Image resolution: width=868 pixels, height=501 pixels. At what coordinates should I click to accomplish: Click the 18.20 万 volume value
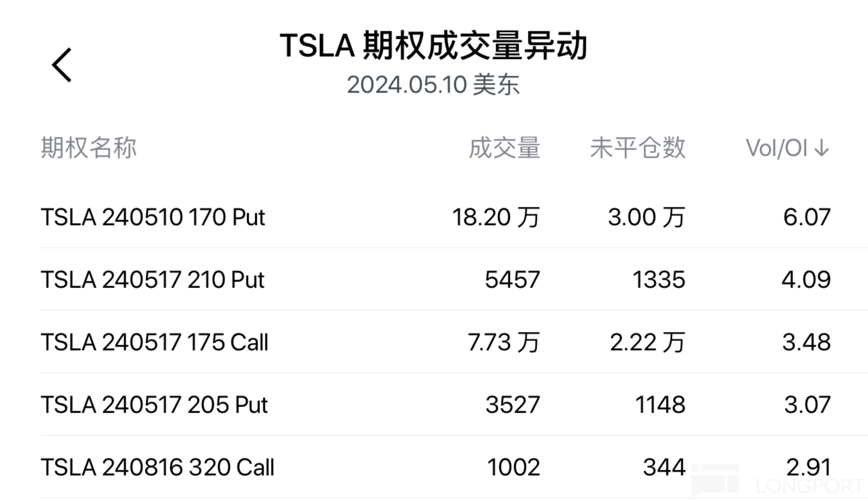click(496, 217)
